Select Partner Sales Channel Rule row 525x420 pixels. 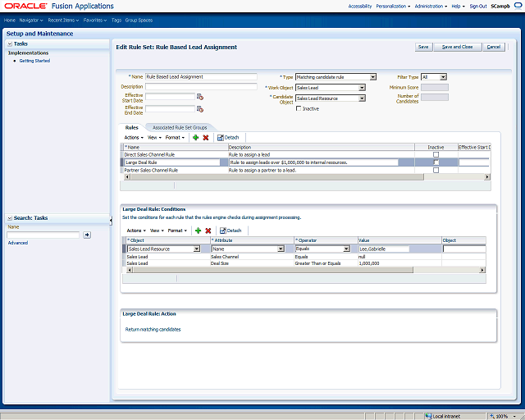pos(304,170)
